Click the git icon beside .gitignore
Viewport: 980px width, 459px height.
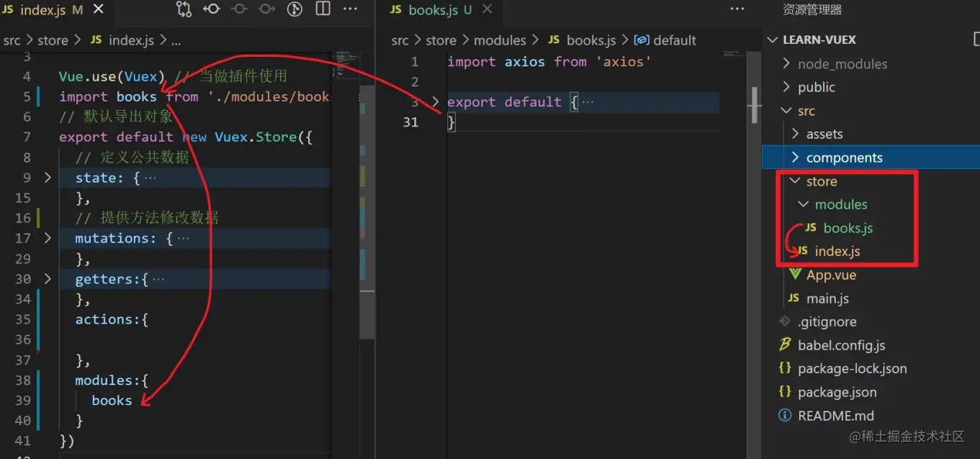click(785, 322)
